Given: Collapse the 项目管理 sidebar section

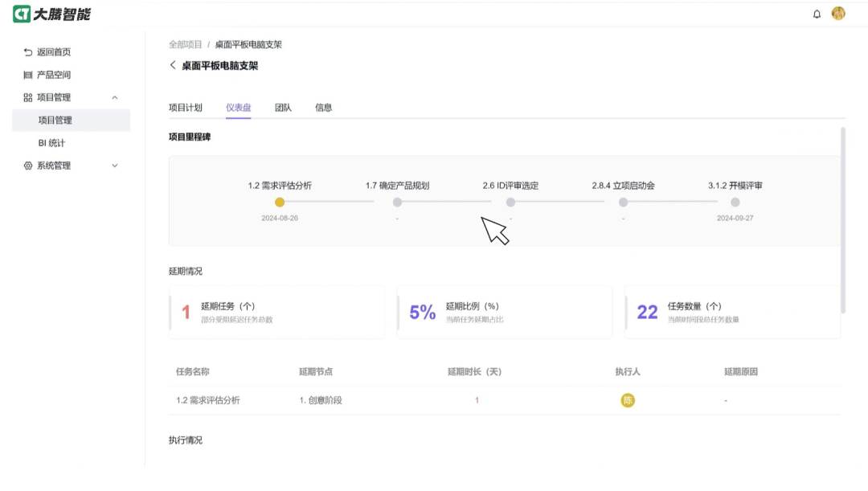Looking at the screenshot, I should [113, 96].
